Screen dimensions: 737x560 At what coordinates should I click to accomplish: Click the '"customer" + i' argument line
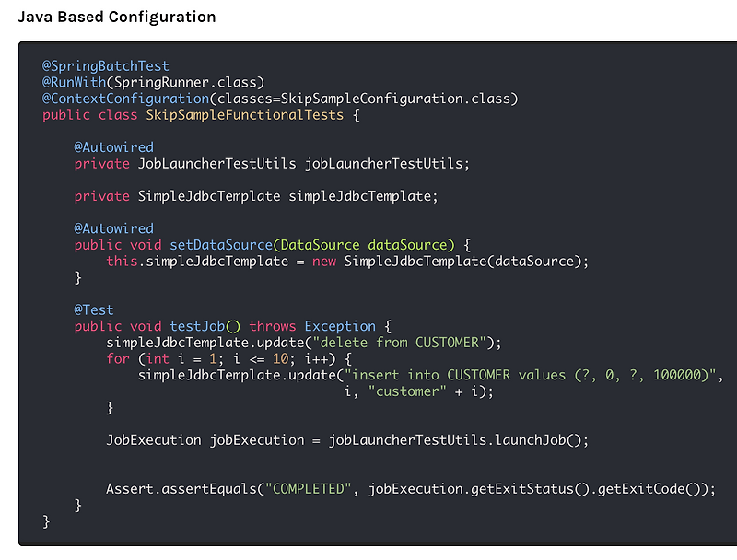419,391
